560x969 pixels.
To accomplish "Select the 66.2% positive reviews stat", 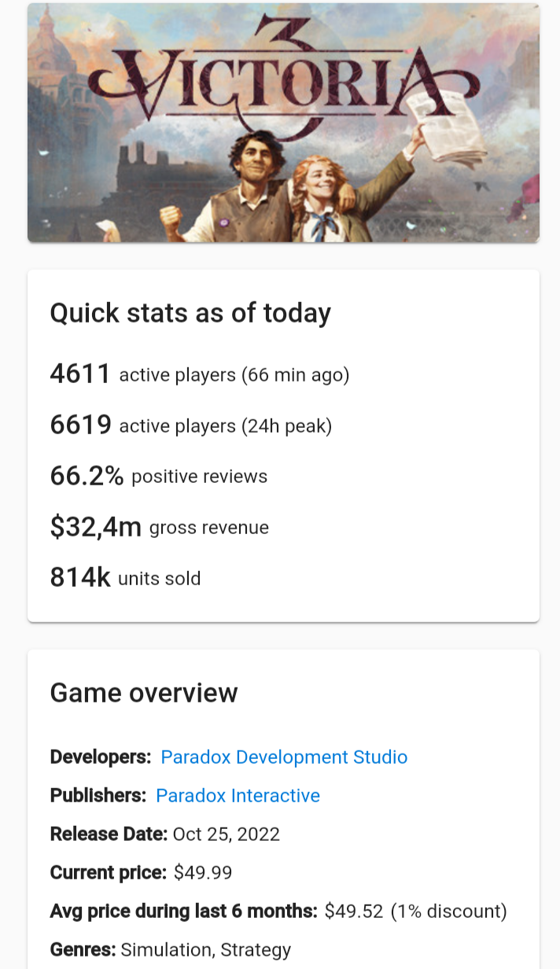I will [x=87, y=477].
